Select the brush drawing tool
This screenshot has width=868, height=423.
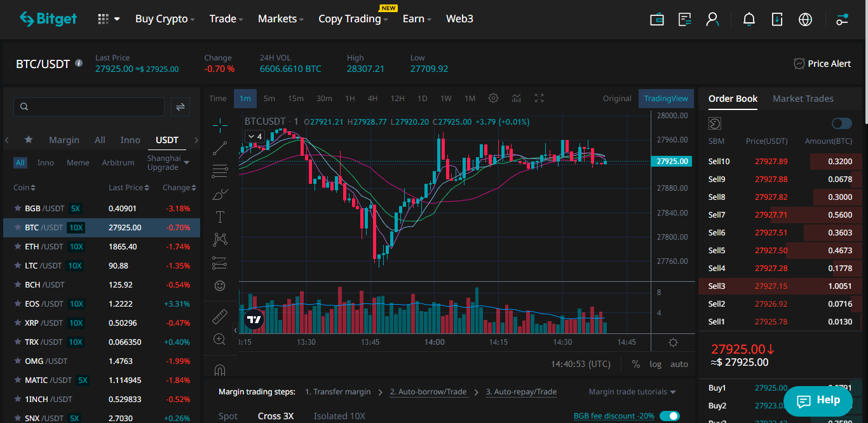click(x=220, y=194)
